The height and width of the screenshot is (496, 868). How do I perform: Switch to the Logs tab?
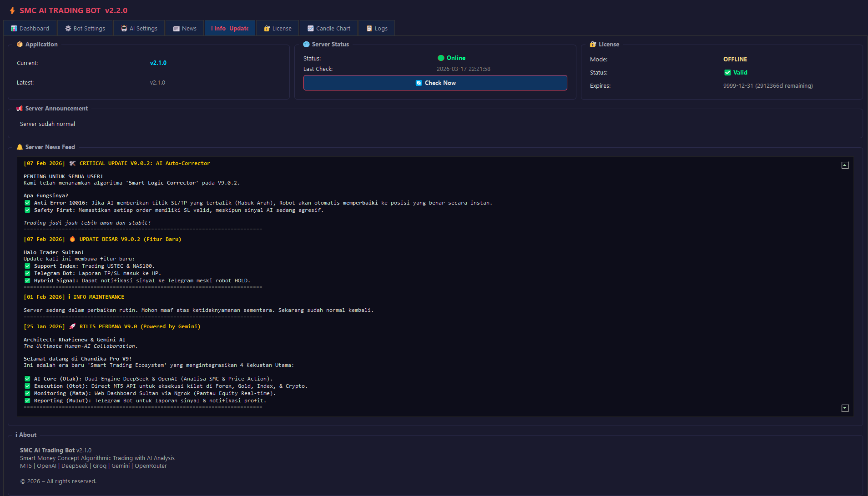[x=377, y=28]
